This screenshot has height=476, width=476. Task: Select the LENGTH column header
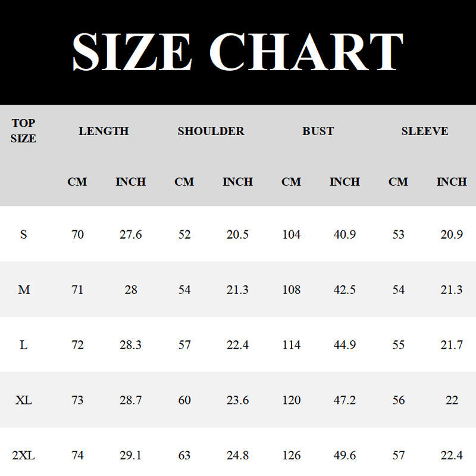point(104,131)
